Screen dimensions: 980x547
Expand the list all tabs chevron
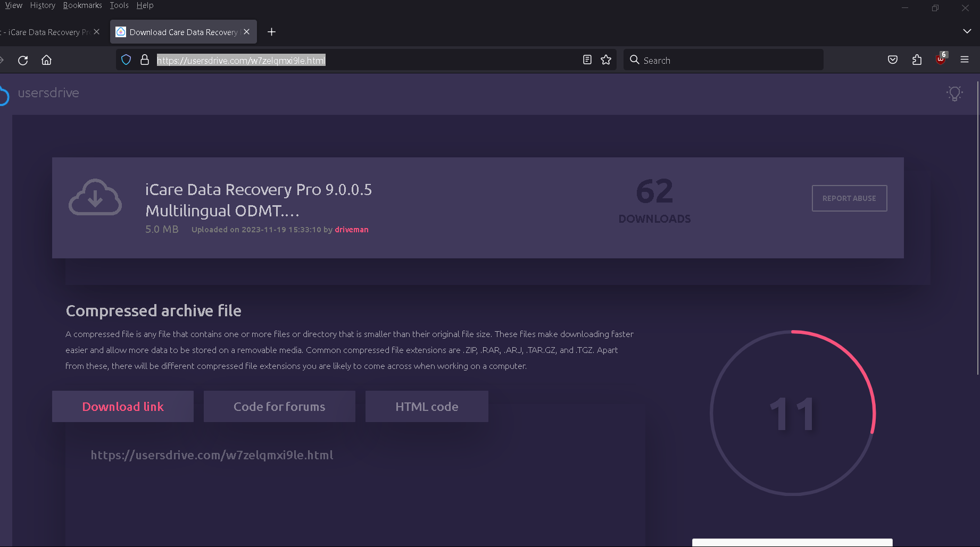pos(967,31)
